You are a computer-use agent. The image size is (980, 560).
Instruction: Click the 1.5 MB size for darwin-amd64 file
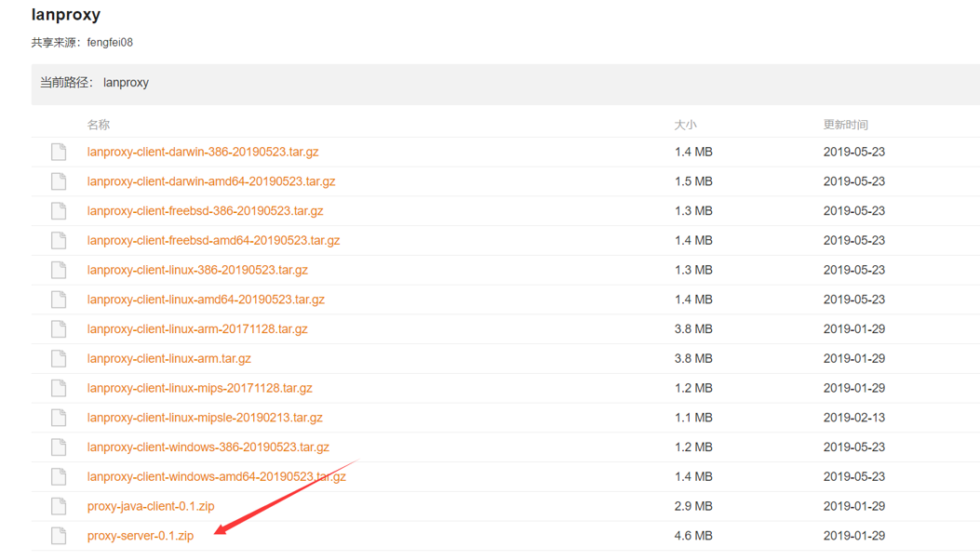coord(693,181)
